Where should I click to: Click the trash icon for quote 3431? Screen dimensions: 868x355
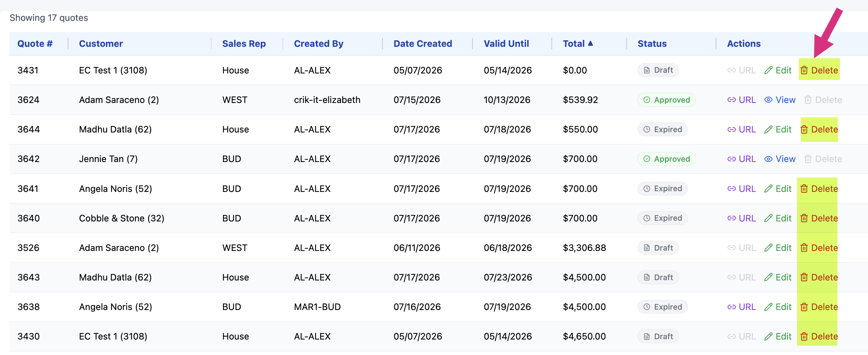point(804,70)
